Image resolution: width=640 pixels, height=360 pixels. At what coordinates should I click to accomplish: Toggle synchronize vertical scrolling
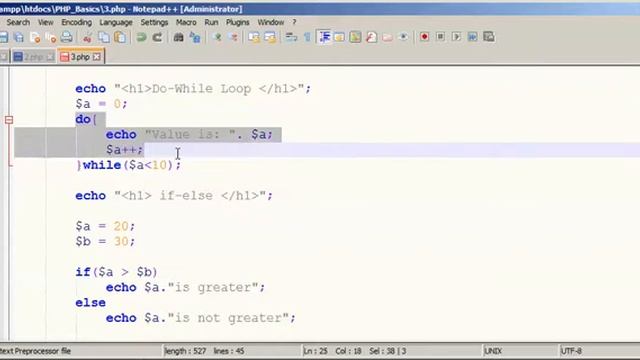[x=254, y=38]
